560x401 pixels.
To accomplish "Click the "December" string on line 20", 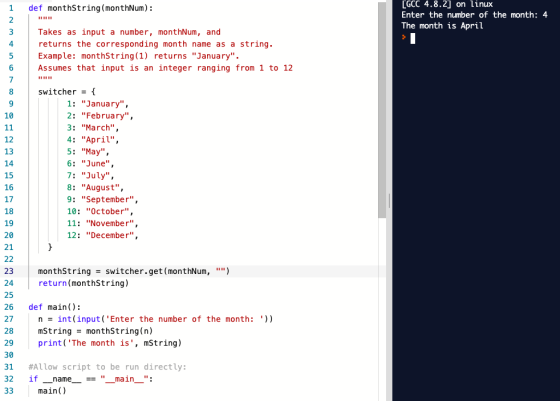I will pyautogui.click(x=110, y=235).
